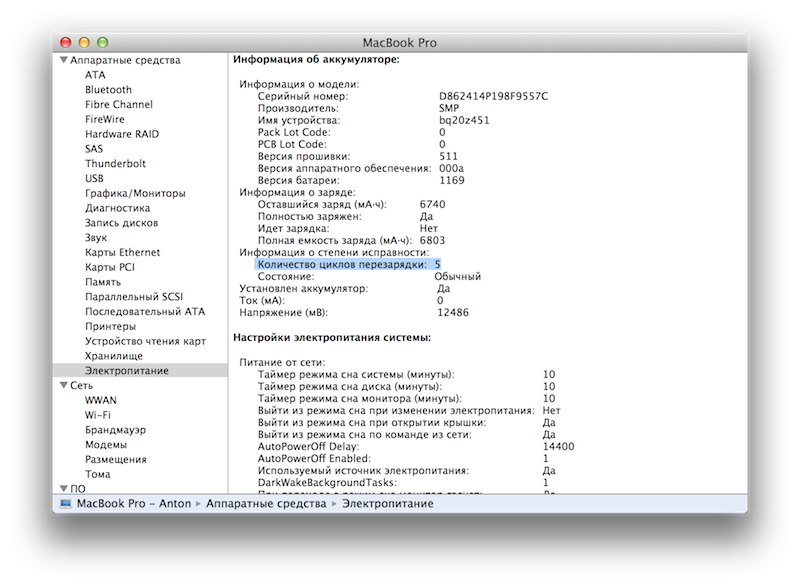This screenshot has height=586, width=800.
Task: Select USB in the hardware list
Action: 94,179
